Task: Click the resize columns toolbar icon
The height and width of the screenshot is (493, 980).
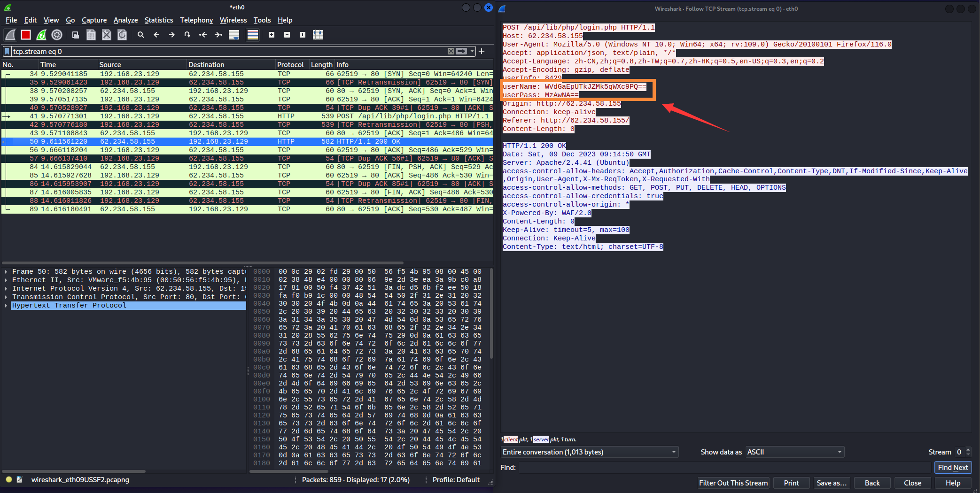Action: point(318,35)
